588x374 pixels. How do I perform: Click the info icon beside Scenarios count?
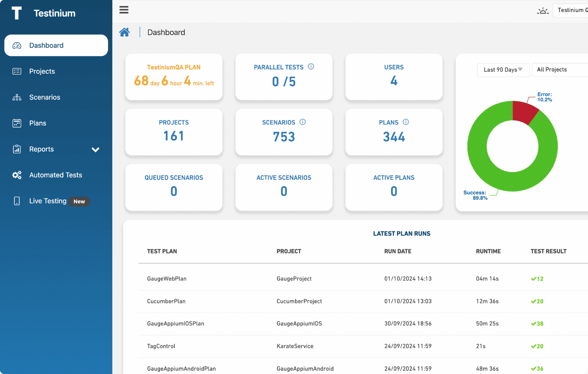[x=303, y=122]
